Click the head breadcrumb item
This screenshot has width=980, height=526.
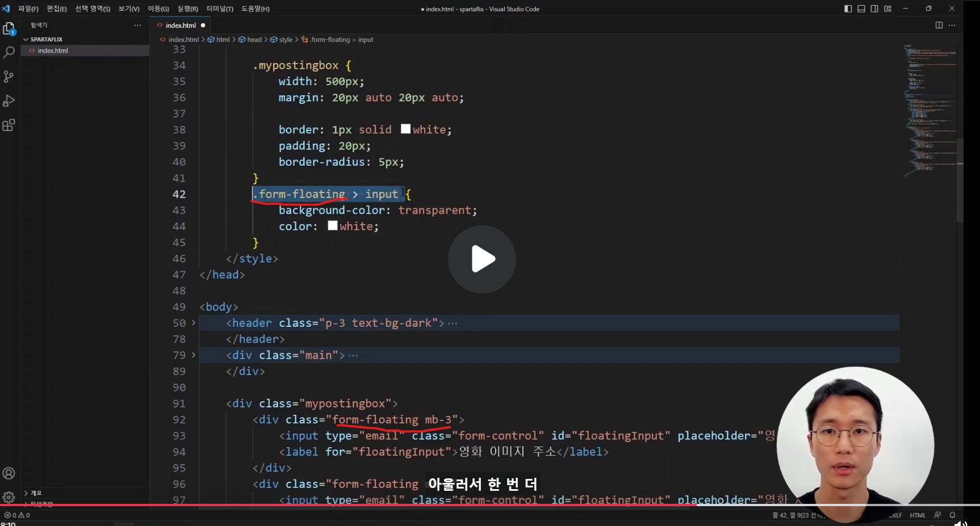point(254,40)
